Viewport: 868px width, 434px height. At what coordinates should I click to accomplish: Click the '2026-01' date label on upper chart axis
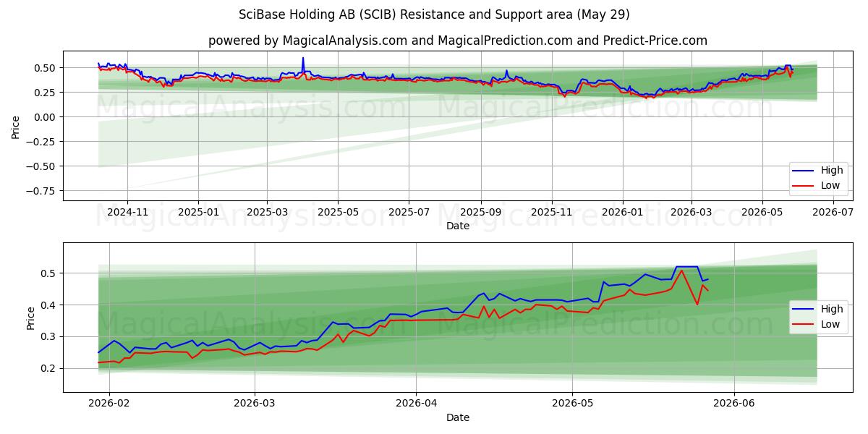pyautogui.click(x=623, y=212)
